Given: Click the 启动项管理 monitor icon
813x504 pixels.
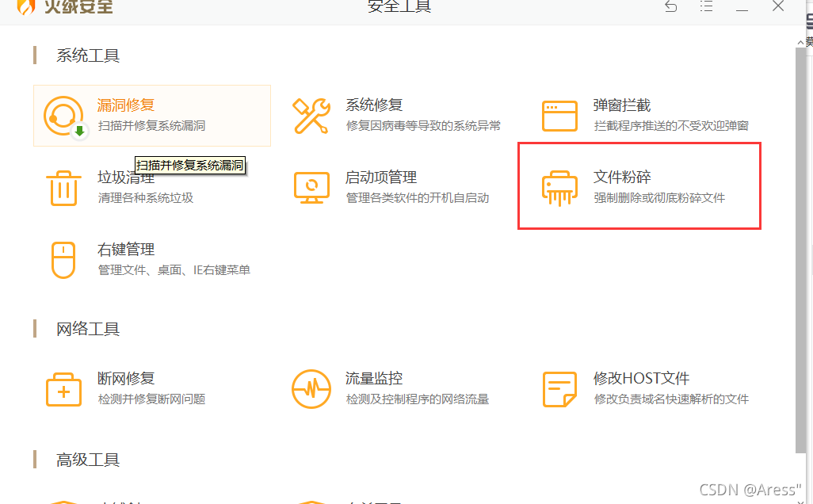Looking at the screenshot, I should tap(311, 188).
